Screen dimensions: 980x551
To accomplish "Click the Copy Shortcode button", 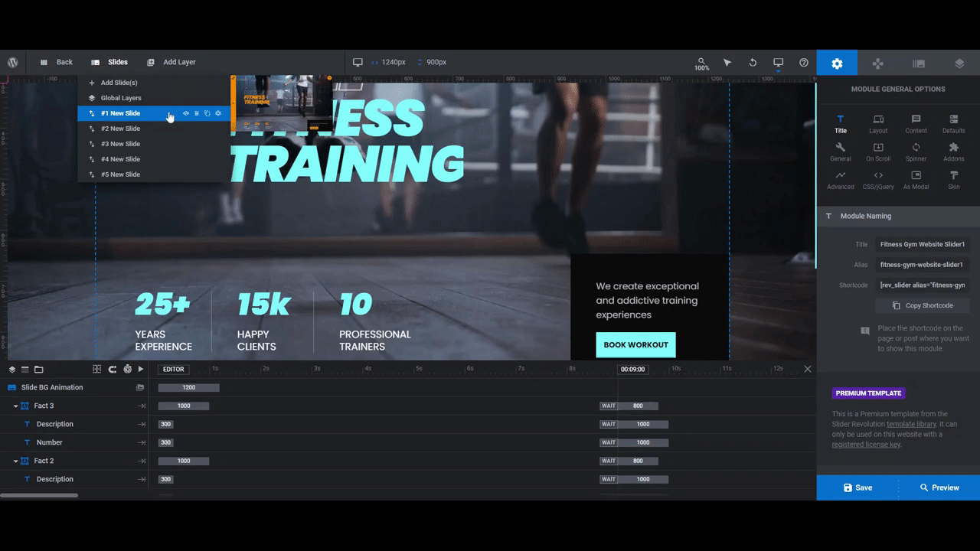I will click(x=923, y=305).
